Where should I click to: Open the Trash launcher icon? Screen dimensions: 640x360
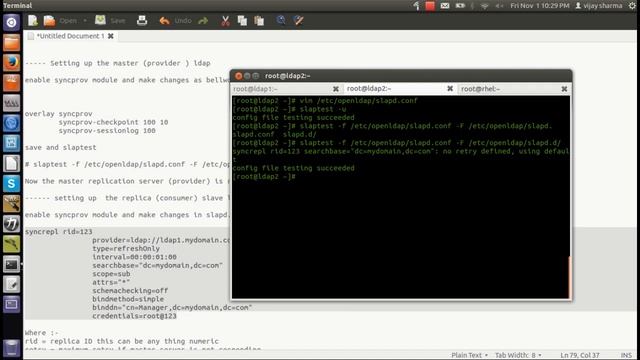tap(11, 348)
